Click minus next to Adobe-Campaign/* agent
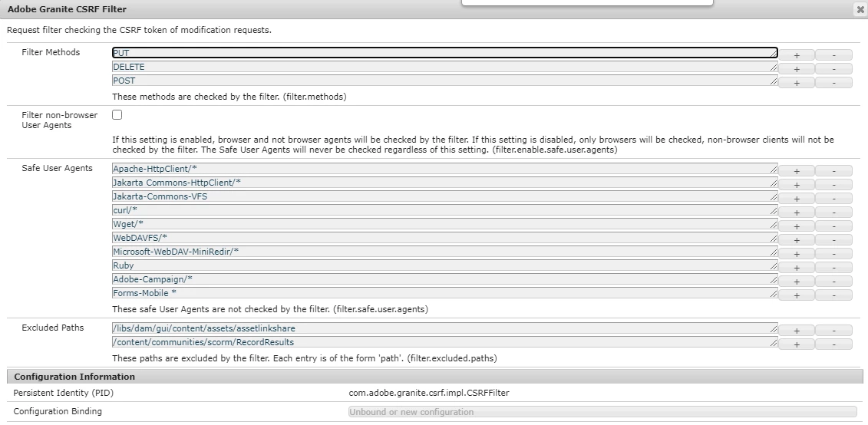This screenshot has width=868, height=425. tap(833, 281)
